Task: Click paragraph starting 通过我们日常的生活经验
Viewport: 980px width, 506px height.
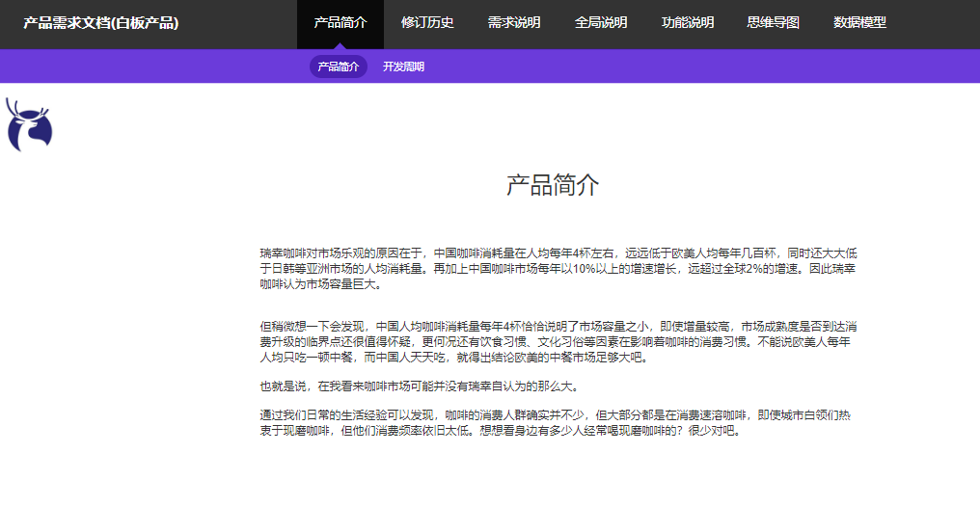Action: tap(556, 423)
